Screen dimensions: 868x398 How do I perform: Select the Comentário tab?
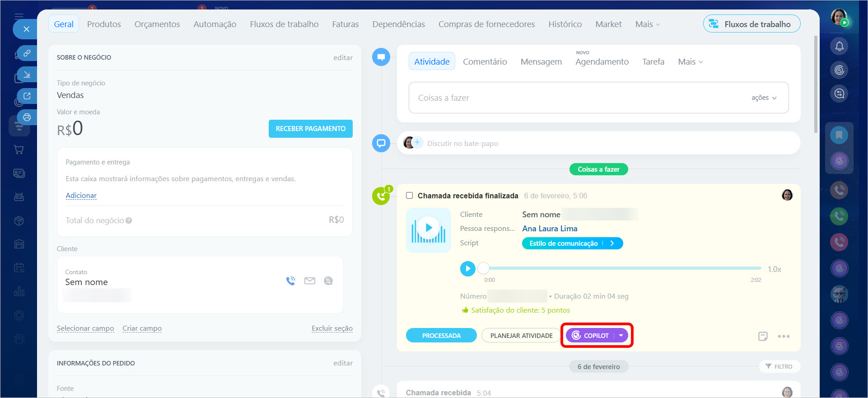(x=485, y=62)
